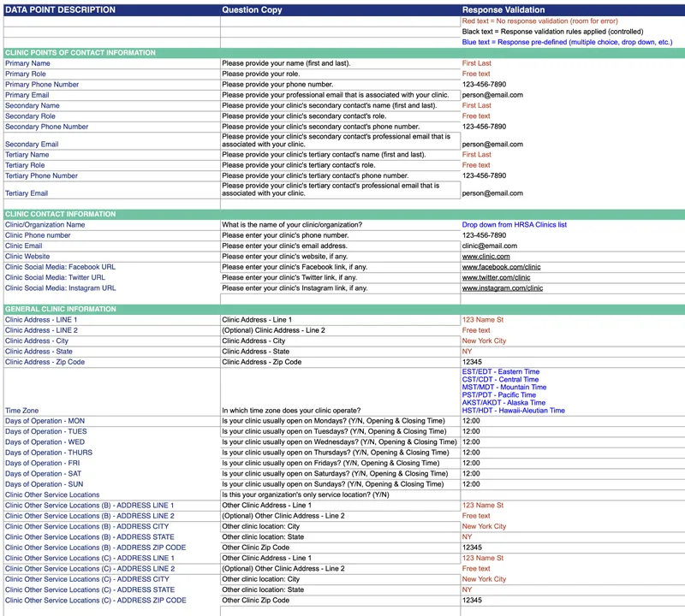
Task: Click the 'Tertiary Role' cell
Action: pyautogui.click(x=112, y=165)
